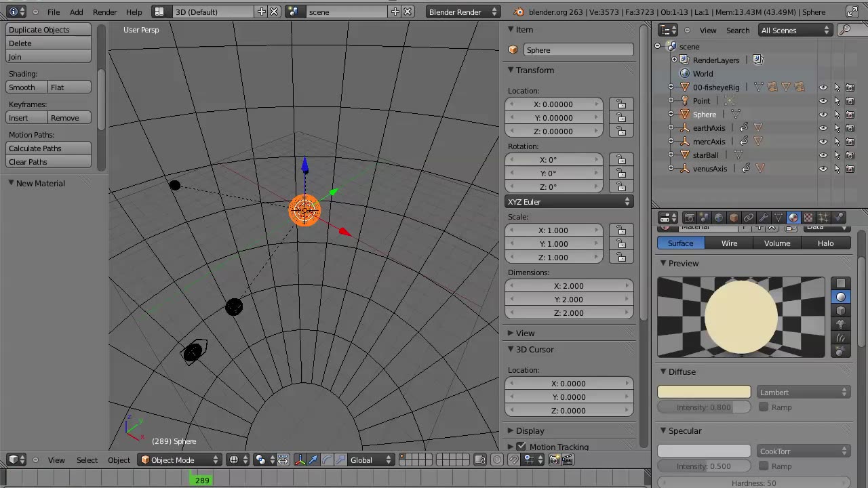This screenshot has width=868, height=488.
Task: Click the Clear Paths button
Action: [x=48, y=161]
